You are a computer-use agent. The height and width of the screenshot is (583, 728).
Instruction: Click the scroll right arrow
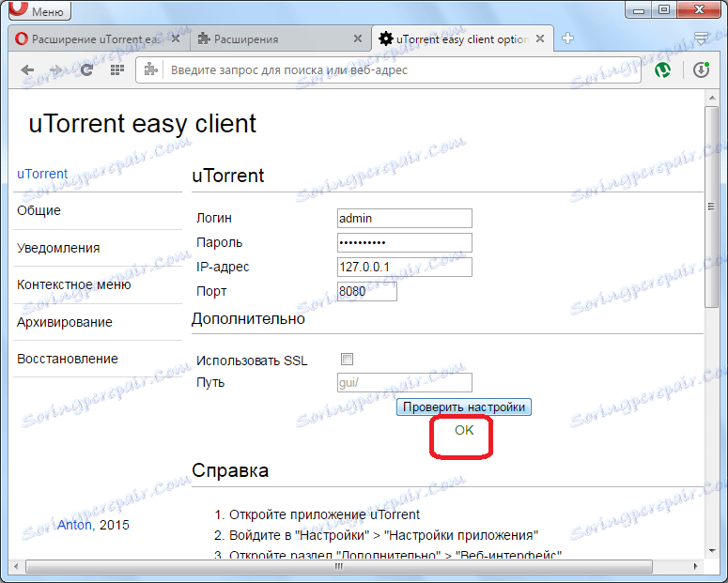pos(695,566)
